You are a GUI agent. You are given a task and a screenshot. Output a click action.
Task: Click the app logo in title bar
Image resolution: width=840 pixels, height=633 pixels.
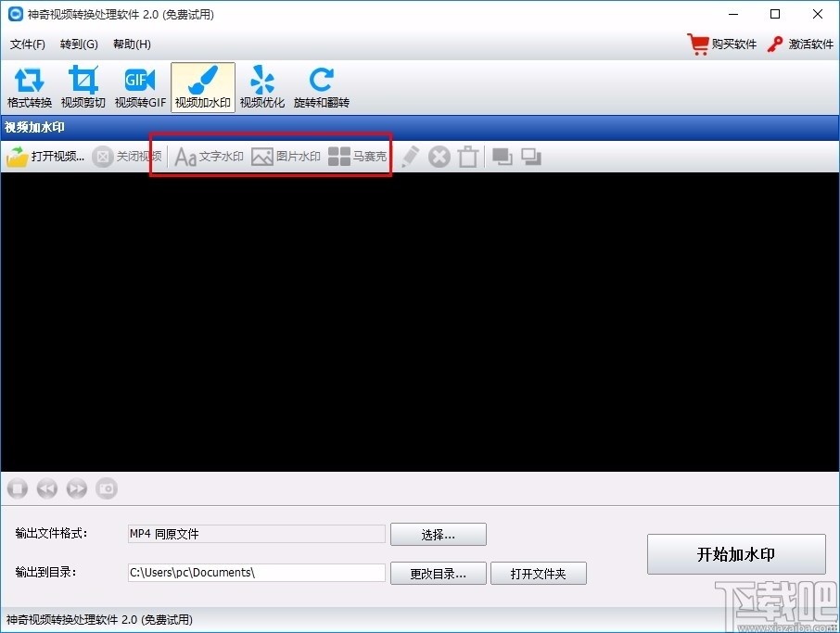point(16,15)
